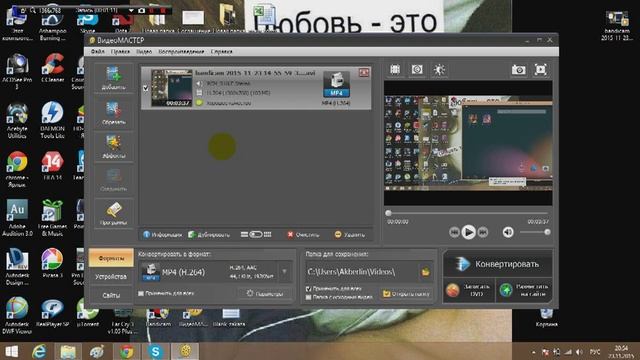Open the FIFA 14 desktop shortcut
The image size is (640, 360).
(52, 166)
